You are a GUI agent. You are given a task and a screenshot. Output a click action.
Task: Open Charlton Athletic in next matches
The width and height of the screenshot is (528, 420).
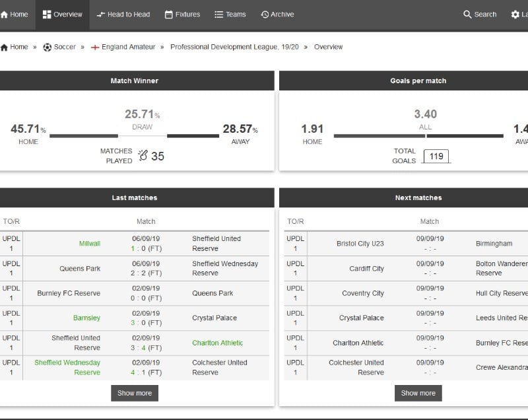click(358, 343)
